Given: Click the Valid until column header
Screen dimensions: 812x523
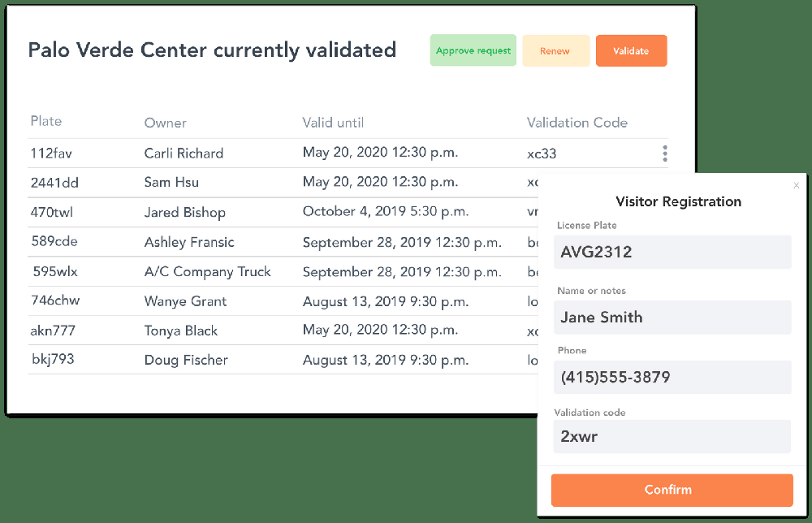Looking at the screenshot, I should (x=333, y=123).
